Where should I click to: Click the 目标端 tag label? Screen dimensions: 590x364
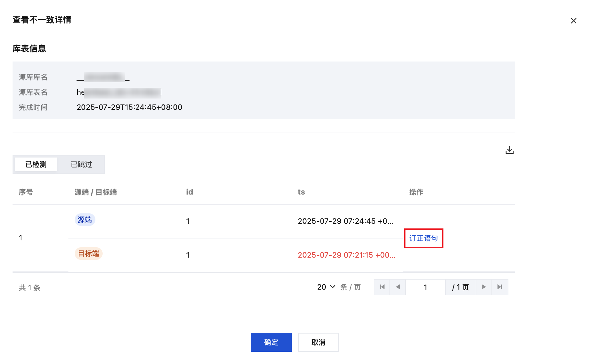tap(88, 254)
